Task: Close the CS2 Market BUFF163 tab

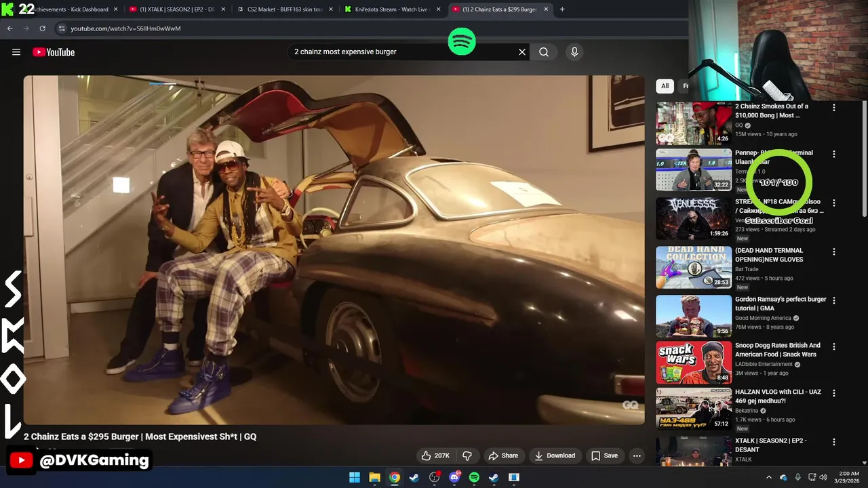Action: [x=331, y=9]
